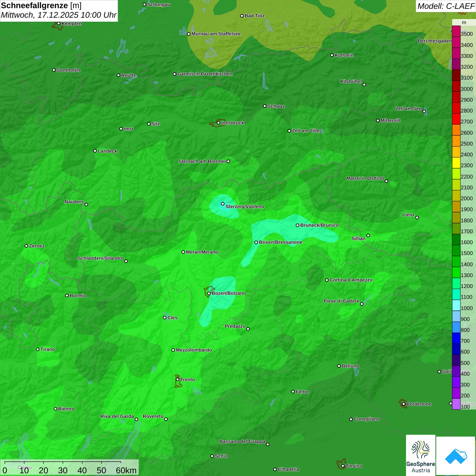Select the Murnau am Staffelsee label
Screen dimensions: 476x476
click(216, 34)
